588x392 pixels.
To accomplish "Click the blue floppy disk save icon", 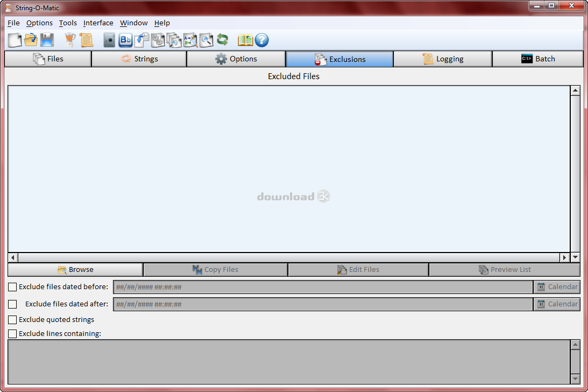I will click(47, 40).
